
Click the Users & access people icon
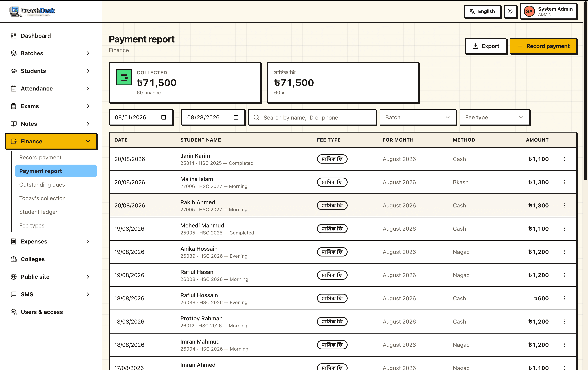point(14,312)
